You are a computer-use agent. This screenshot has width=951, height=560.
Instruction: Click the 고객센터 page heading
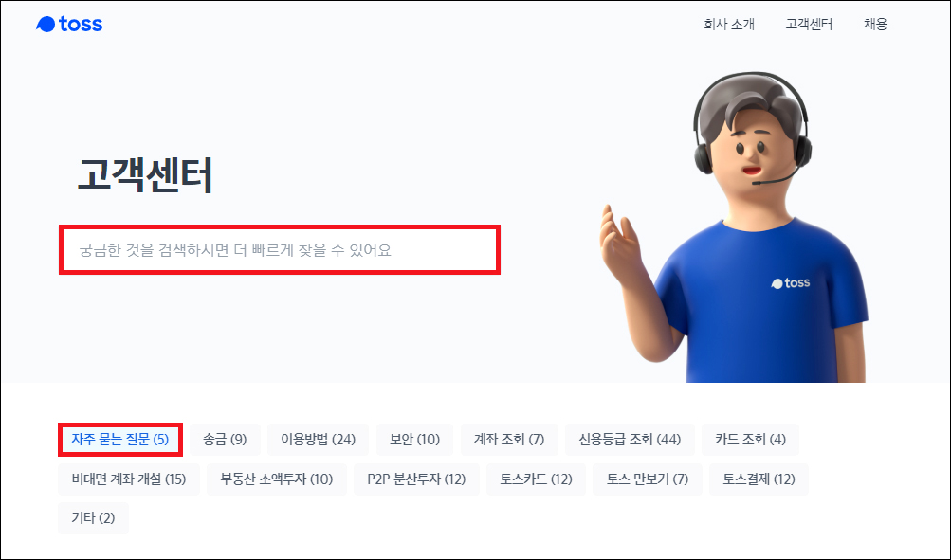[145, 175]
